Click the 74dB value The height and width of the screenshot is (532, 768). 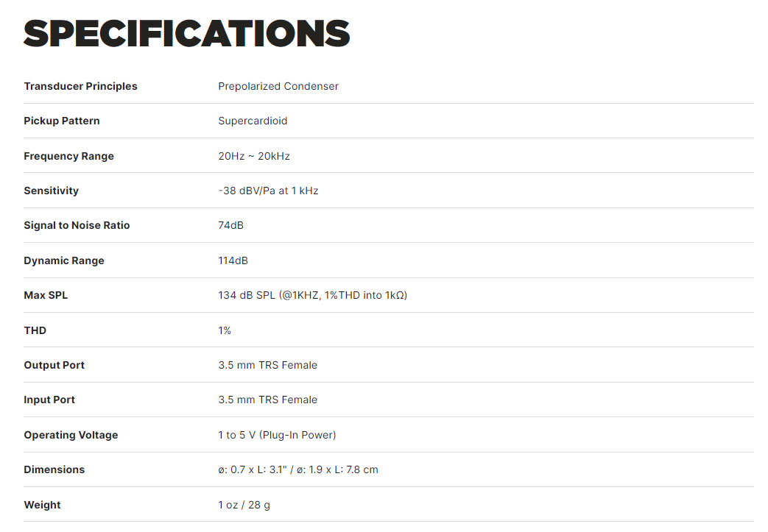tap(230, 226)
